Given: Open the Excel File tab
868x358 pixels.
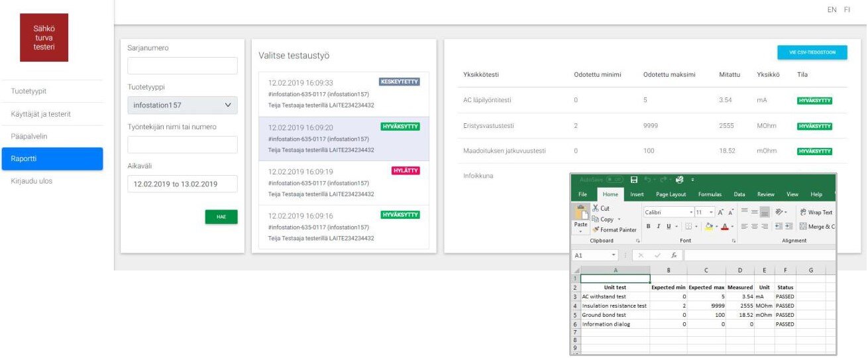Looking at the screenshot, I should click(x=582, y=194).
